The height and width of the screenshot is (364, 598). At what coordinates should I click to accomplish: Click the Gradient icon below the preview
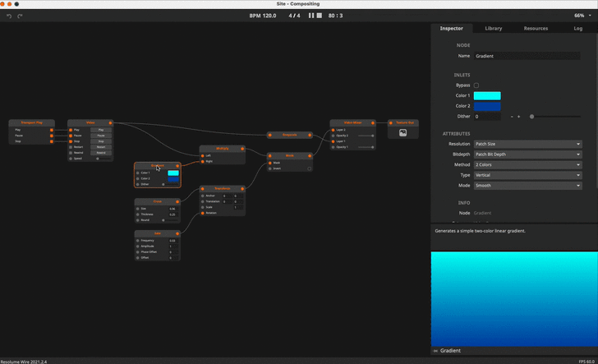tap(436, 351)
